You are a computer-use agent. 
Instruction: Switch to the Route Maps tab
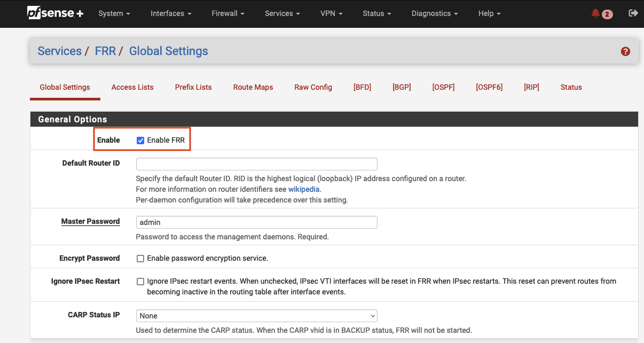pyautogui.click(x=253, y=87)
